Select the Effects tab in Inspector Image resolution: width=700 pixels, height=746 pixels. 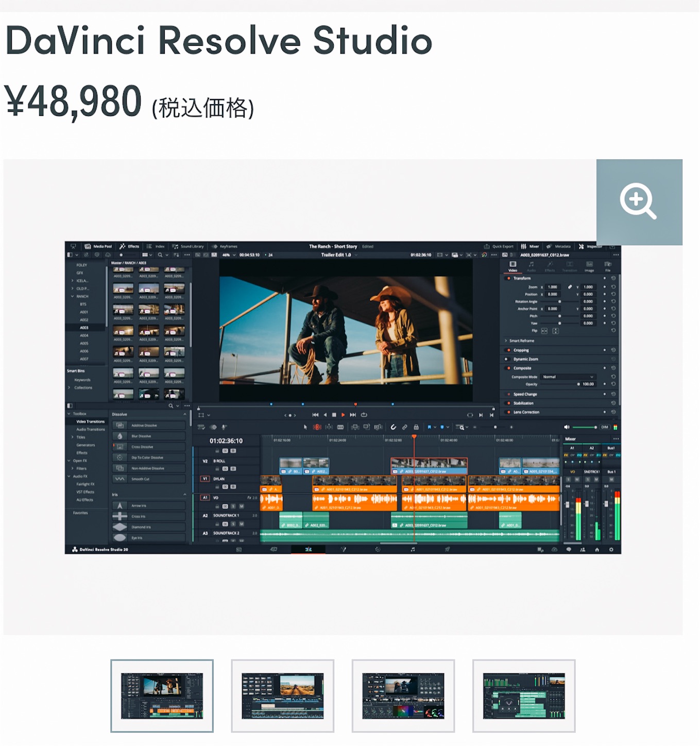[550, 266]
